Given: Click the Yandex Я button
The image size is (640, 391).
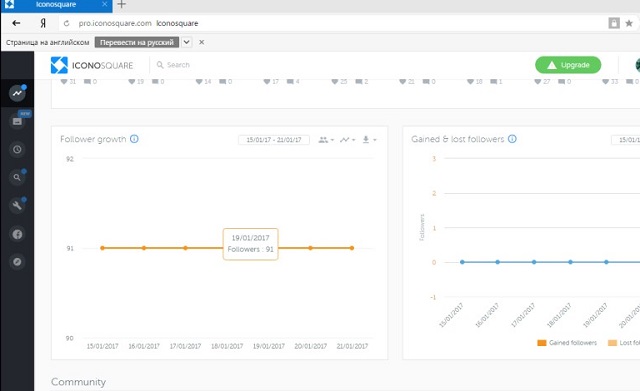Looking at the screenshot, I should click(43, 23).
